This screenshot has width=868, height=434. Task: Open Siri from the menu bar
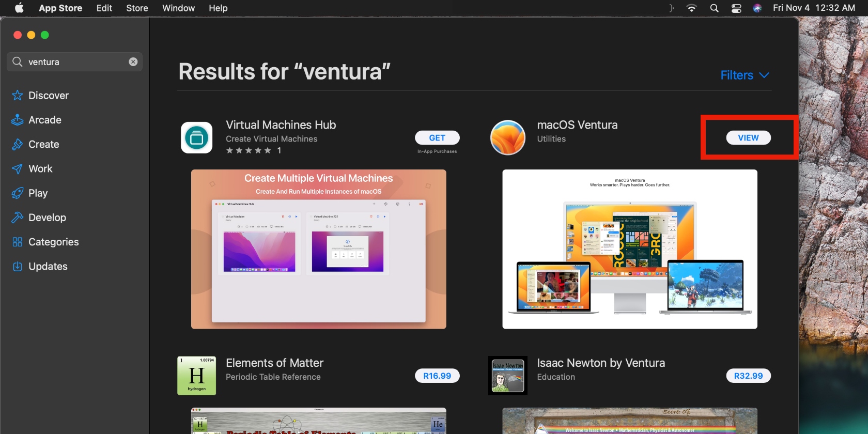(757, 8)
